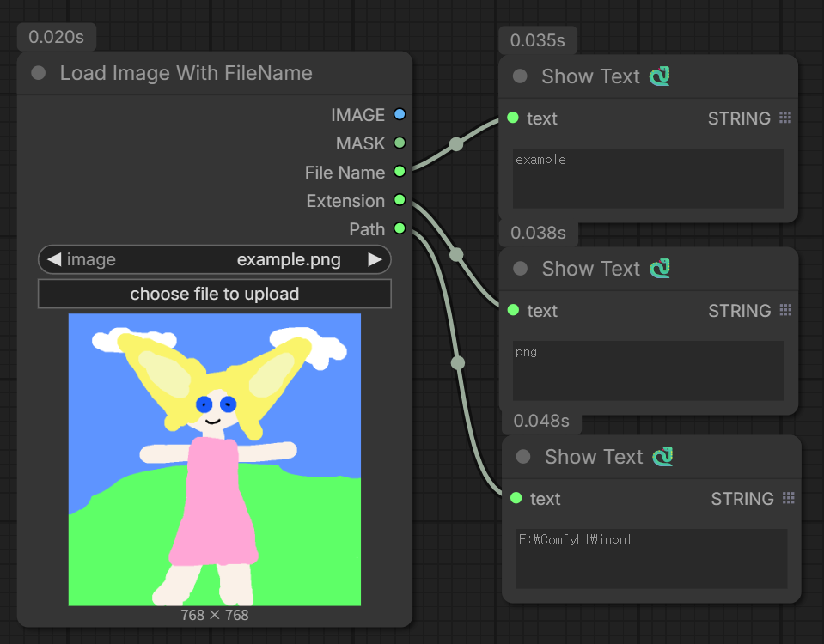Click the text box containing example

(648, 179)
